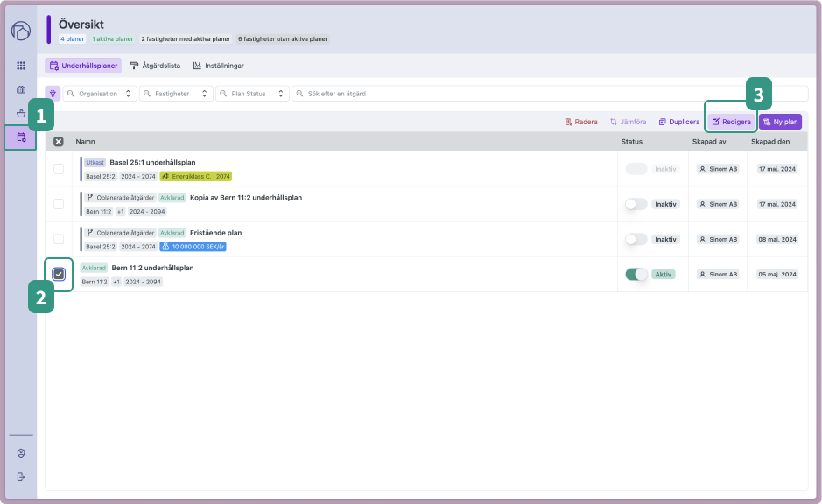Click the Aktiv status label
This screenshot has width=822, height=504.
click(664, 274)
